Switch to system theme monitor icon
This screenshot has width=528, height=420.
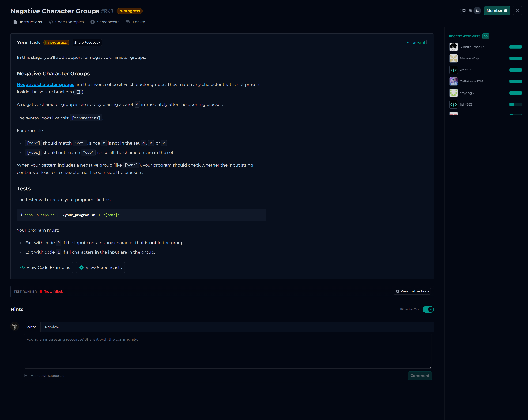tap(464, 11)
